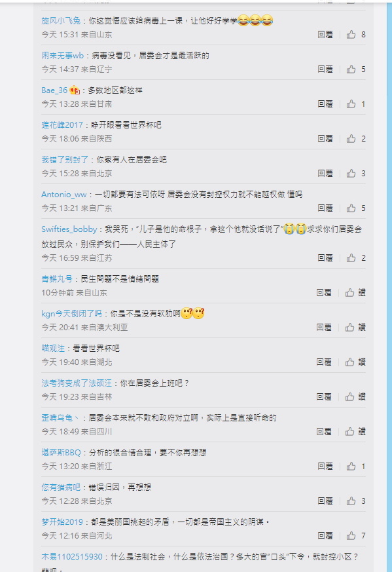Screen dimensions: 392x572
Task: Click like icon on Antonio_ww's comment
Action: (x=351, y=208)
